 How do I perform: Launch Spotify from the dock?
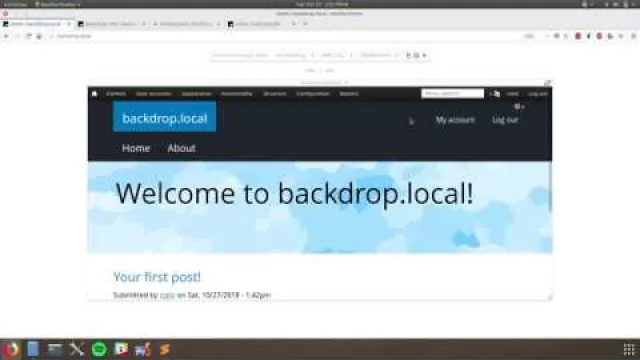(99, 349)
